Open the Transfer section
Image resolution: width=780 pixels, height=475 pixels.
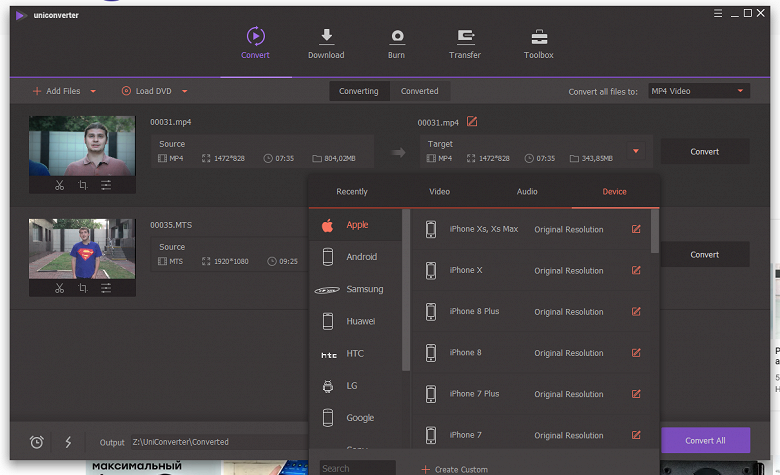click(465, 44)
